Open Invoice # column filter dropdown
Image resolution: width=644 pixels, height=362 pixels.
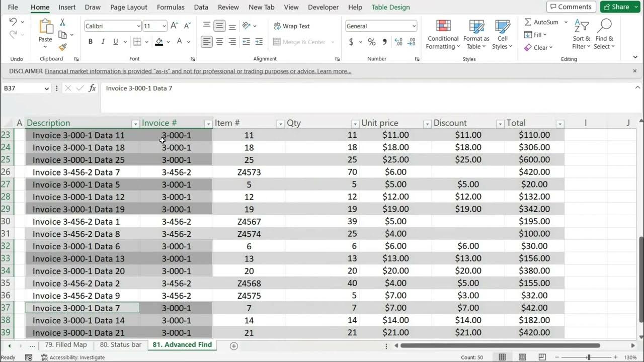pyautogui.click(x=208, y=124)
